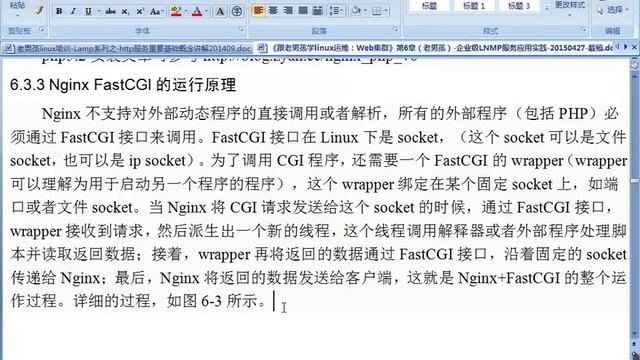Toggle strikethrough (abc) formatting
The image size is (640, 360).
tap(111, 11)
